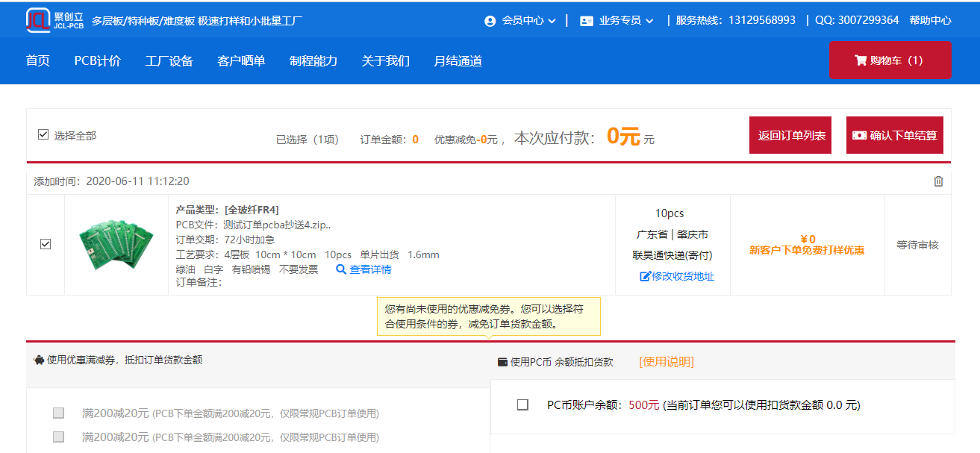
Task: Click the ID card icon for 业务专员
Action: [587, 21]
